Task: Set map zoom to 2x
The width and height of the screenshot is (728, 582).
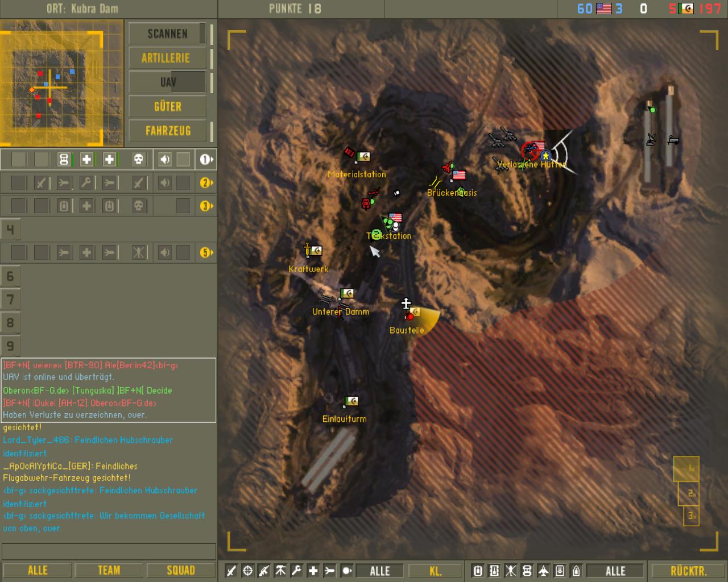Action: [689, 493]
